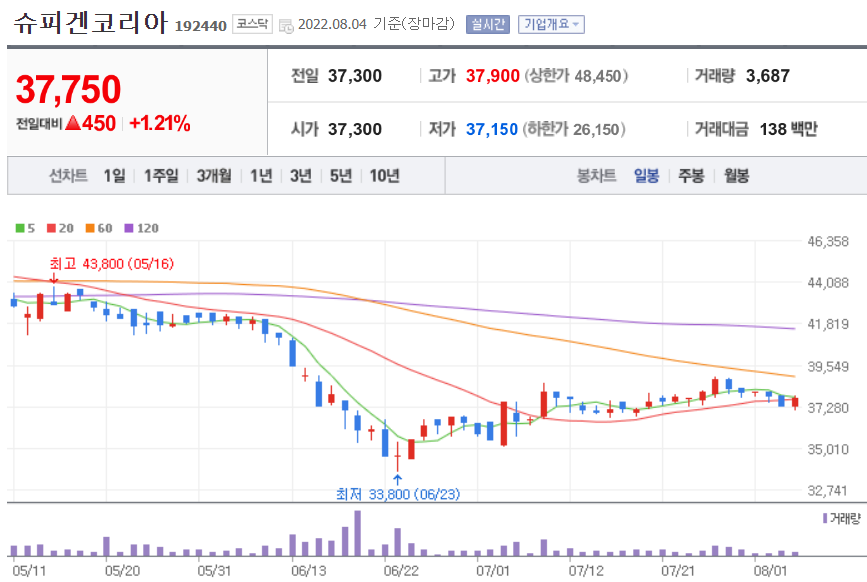Select the 1년 line chart period

pyautogui.click(x=261, y=176)
